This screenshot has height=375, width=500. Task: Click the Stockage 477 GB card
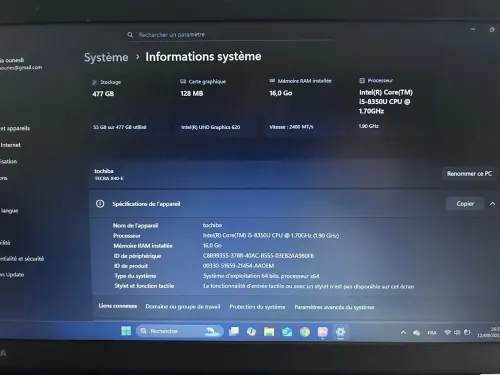click(x=129, y=105)
